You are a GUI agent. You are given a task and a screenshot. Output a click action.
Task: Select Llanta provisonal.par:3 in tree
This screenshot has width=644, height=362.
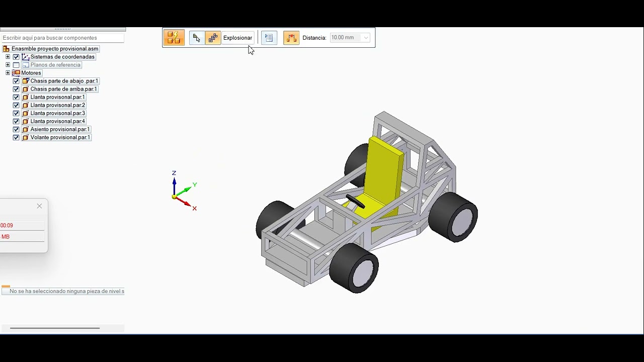click(58, 113)
